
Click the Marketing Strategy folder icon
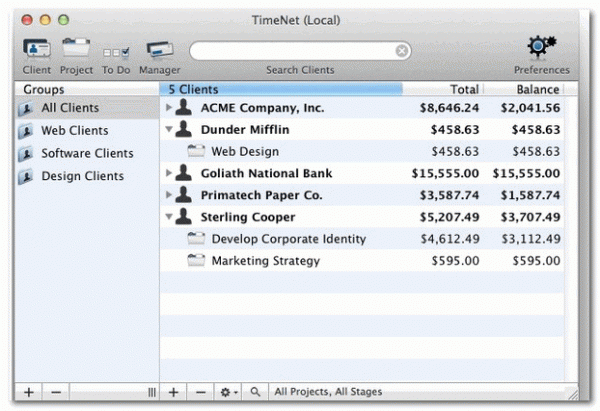196,260
